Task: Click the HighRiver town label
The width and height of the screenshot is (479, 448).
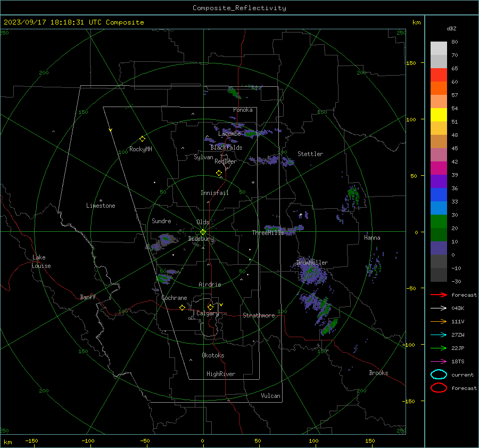Action: 221,374
